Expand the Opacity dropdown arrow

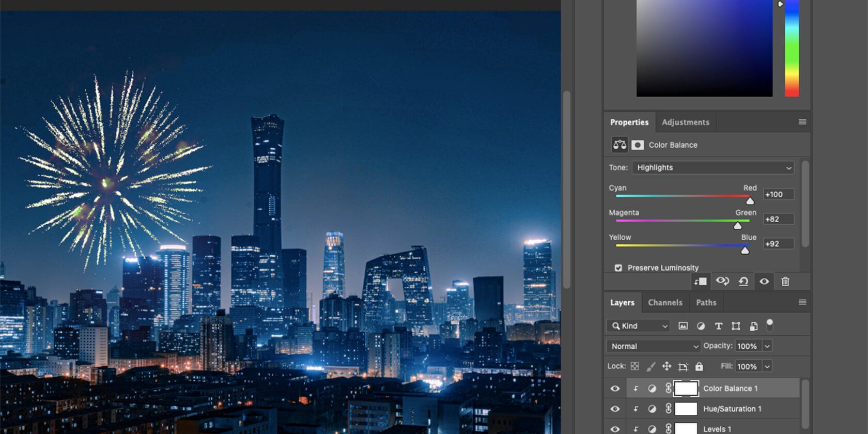pyautogui.click(x=767, y=346)
